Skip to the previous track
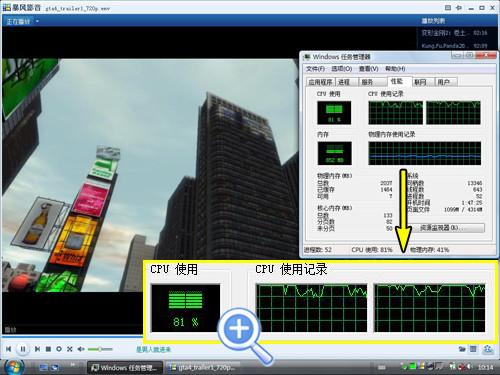This screenshot has height=375, width=500. pyautogui.click(x=9, y=349)
